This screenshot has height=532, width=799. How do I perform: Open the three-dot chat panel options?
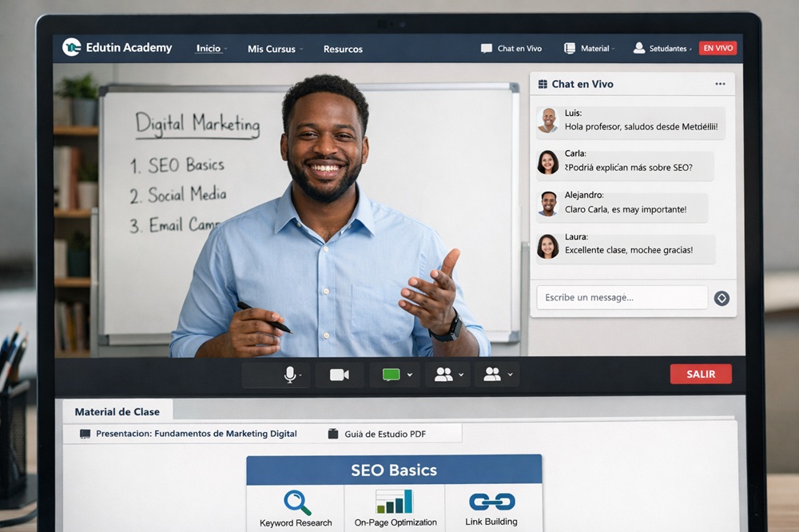click(x=720, y=84)
